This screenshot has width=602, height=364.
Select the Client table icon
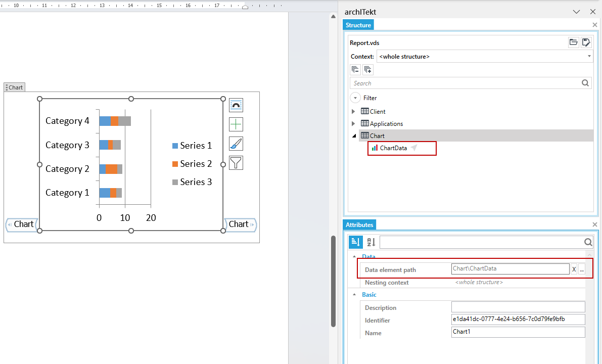365,111
